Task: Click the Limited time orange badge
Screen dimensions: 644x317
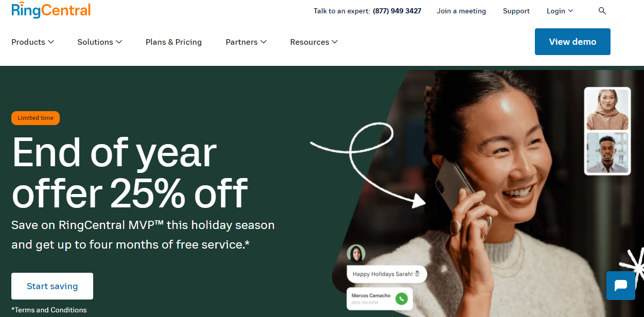Action: tap(36, 118)
